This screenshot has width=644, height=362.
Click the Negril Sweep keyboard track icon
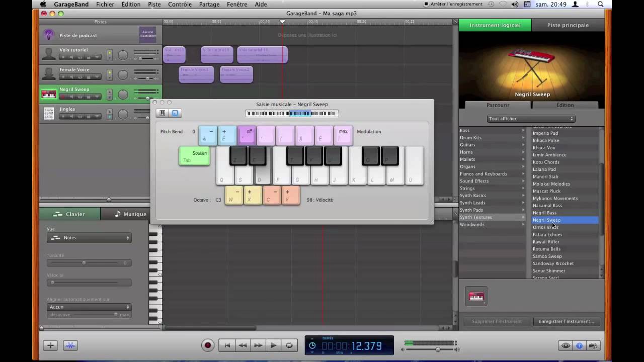49,94
